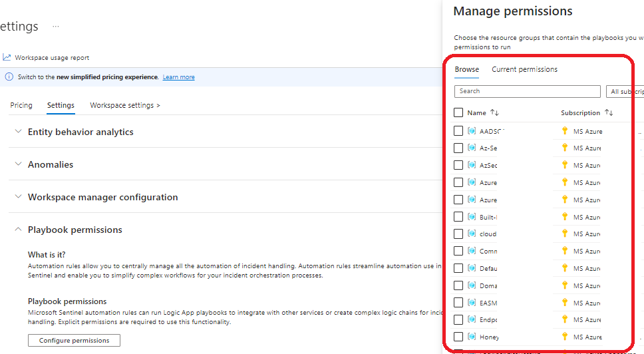Select the Settings tab
644x354 pixels.
[x=61, y=105]
